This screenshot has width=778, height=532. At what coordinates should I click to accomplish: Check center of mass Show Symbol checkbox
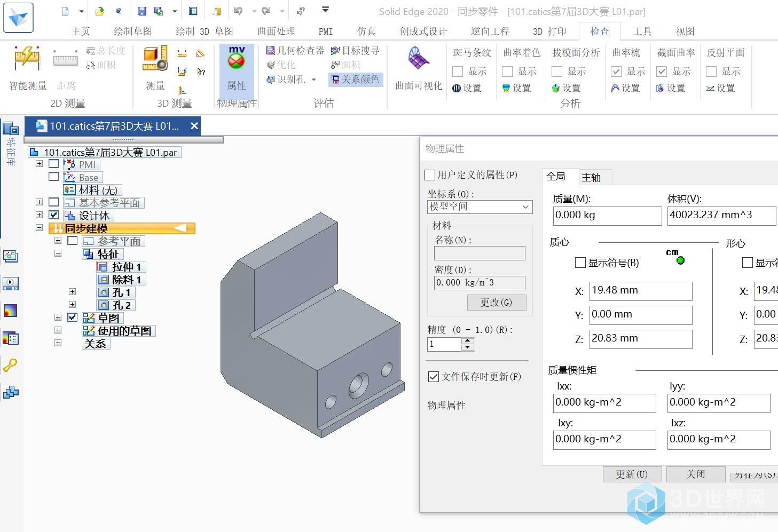click(x=580, y=263)
